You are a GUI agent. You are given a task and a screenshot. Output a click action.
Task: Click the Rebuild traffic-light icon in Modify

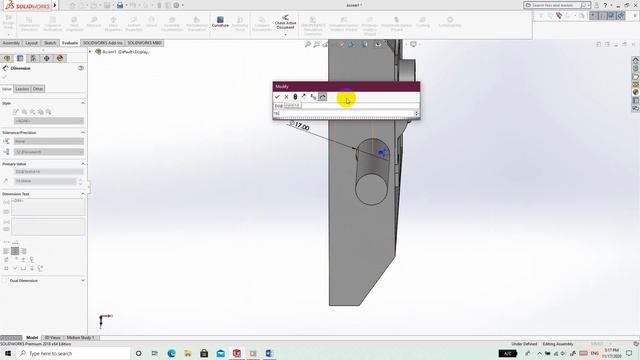pos(295,97)
